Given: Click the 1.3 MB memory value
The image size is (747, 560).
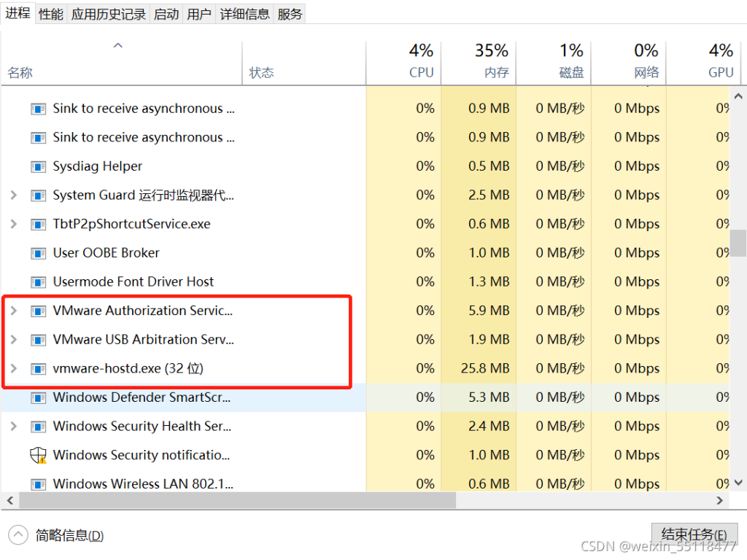Looking at the screenshot, I should (x=489, y=282).
